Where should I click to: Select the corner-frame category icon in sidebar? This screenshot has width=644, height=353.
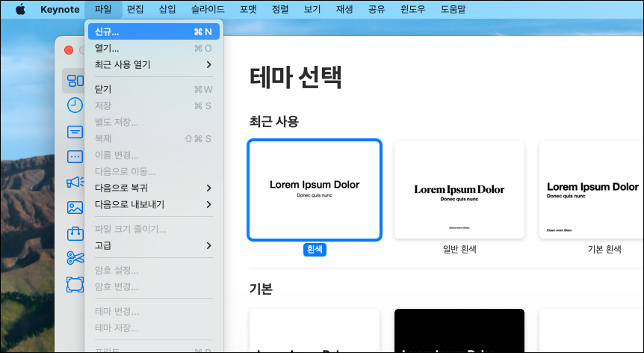pos(75,284)
